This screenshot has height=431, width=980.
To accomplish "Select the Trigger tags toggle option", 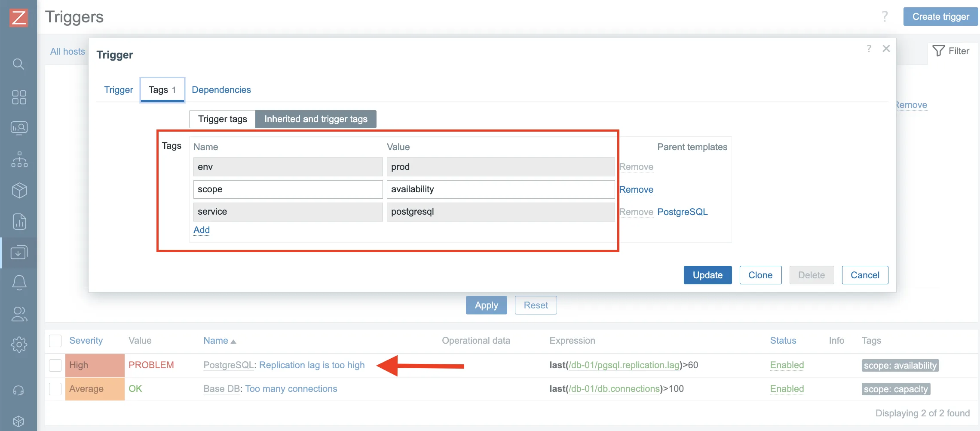I will [x=223, y=119].
